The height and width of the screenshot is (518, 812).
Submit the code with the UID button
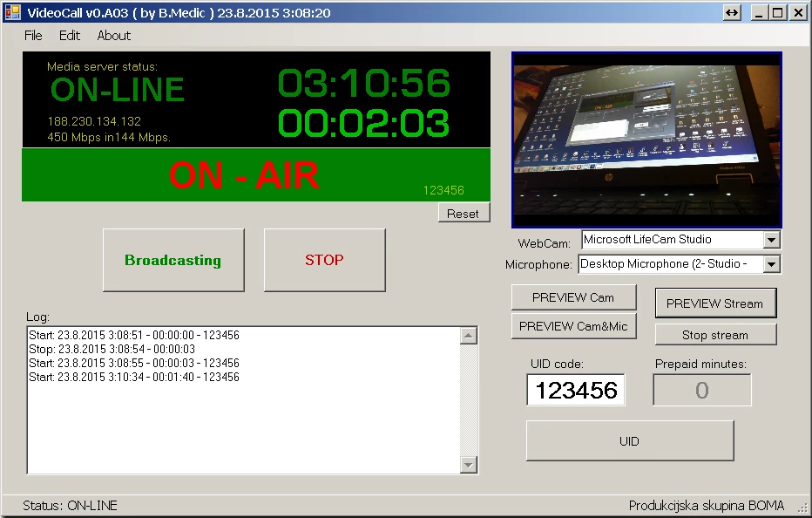[x=629, y=441]
